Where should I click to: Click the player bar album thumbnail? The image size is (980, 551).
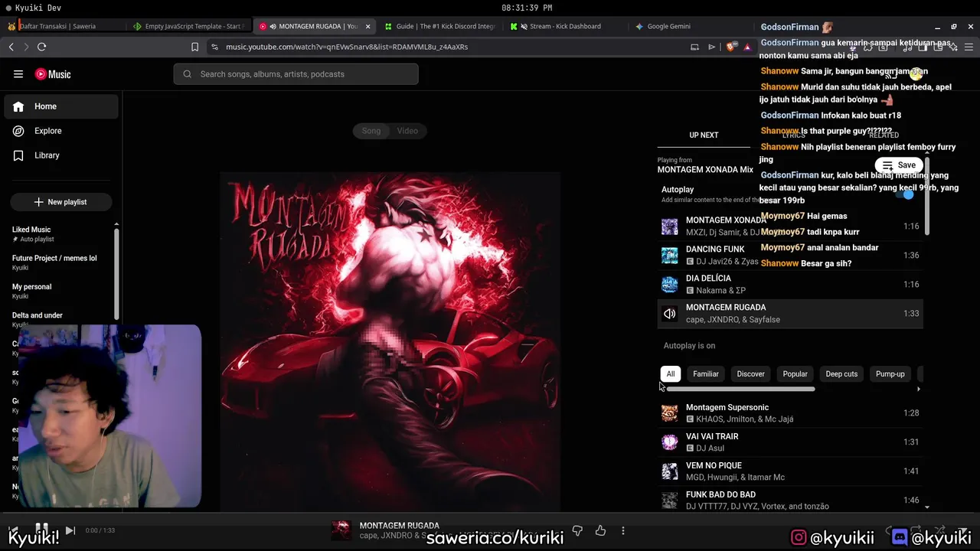pyautogui.click(x=341, y=530)
